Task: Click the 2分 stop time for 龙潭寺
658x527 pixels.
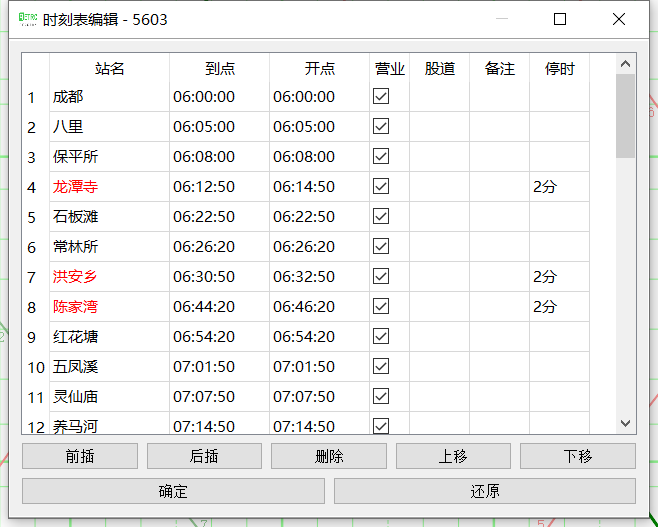Action: click(545, 187)
